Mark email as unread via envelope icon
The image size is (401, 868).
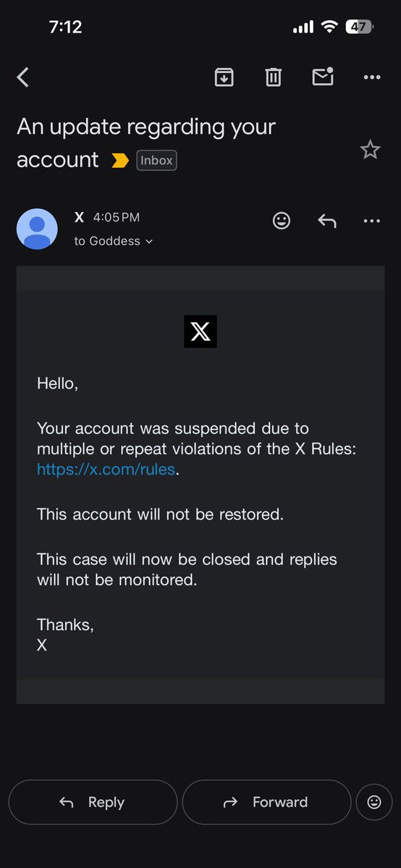[x=323, y=76]
